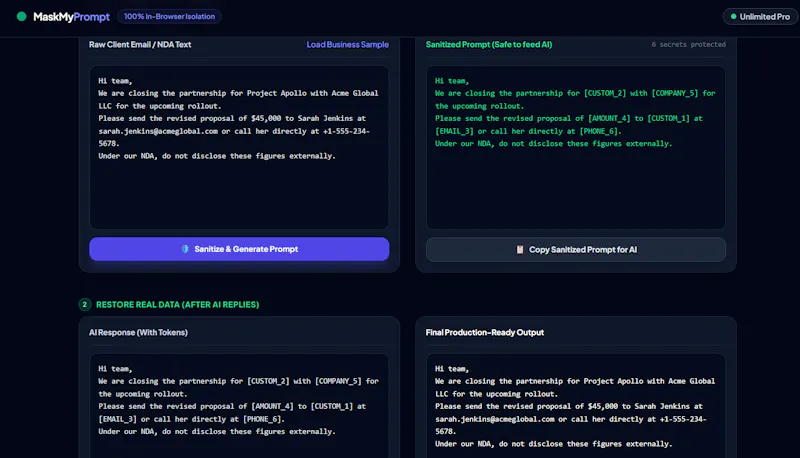800x458 pixels.
Task: Click 'RESTORE REAL DATA (AFTER AI REPLIES)' heading
Action: click(x=178, y=304)
